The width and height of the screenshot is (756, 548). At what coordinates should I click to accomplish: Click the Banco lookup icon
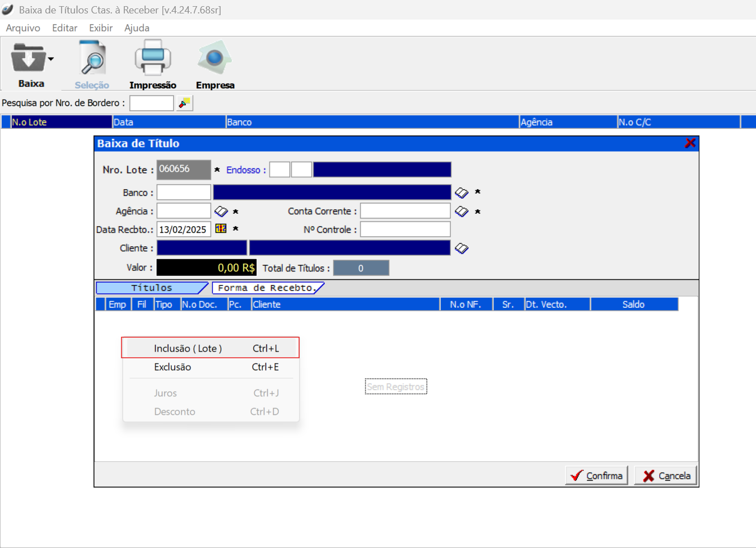click(461, 193)
